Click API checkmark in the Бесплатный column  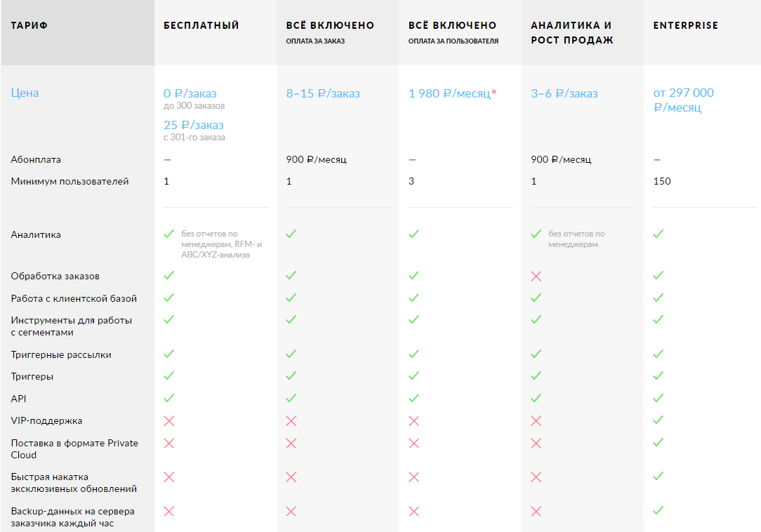pyautogui.click(x=168, y=398)
